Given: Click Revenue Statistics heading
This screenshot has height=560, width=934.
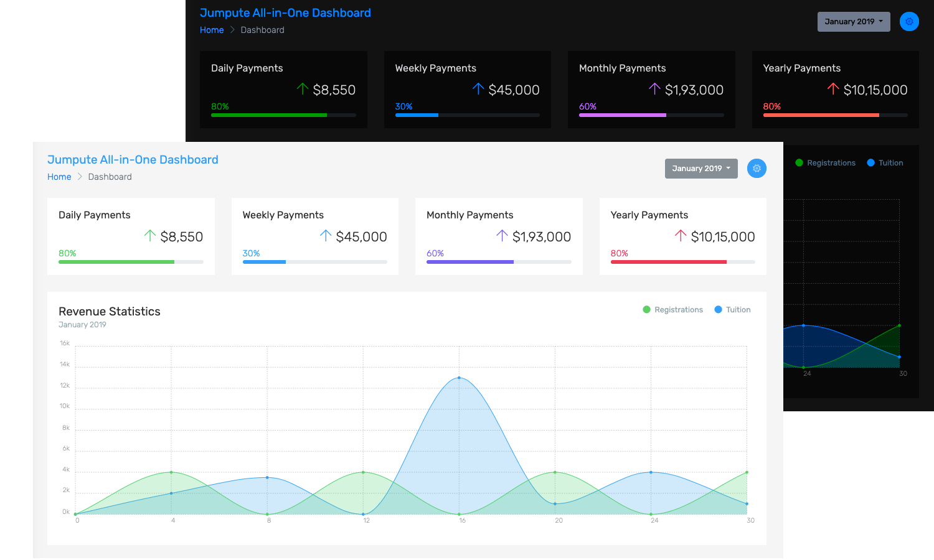Looking at the screenshot, I should [x=110, y=311].
